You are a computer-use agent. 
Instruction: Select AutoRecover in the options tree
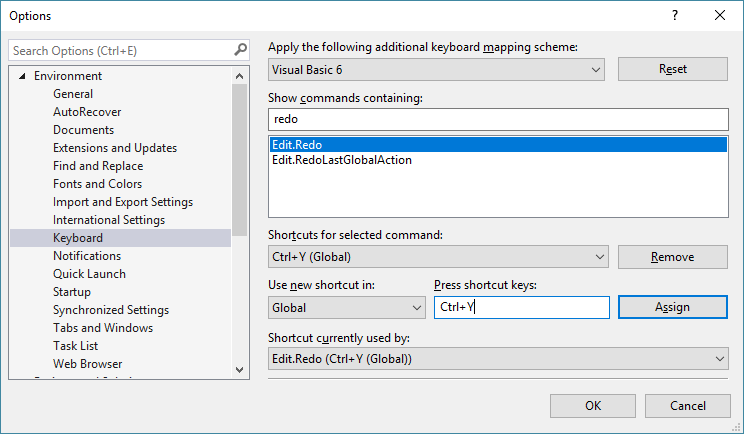click(87, 112)
